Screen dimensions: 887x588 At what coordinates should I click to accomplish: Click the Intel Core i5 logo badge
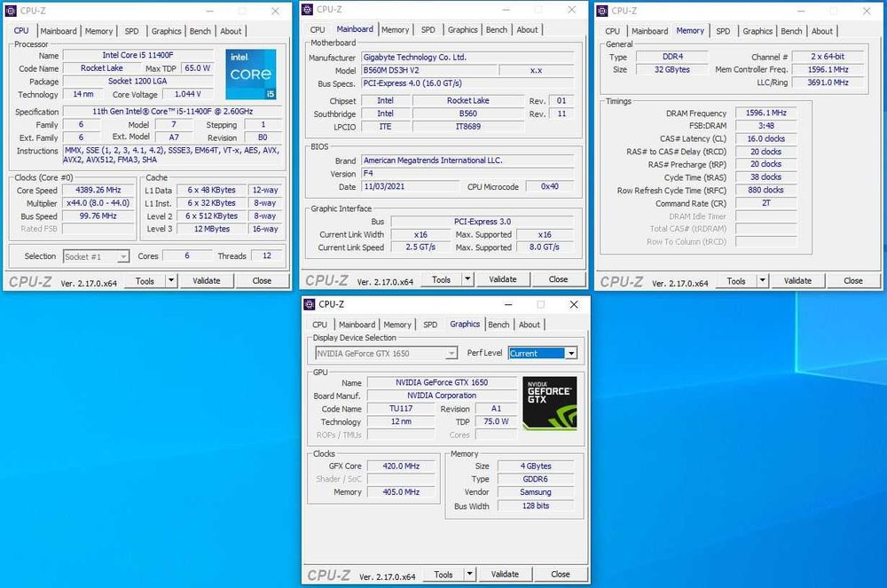251,74
